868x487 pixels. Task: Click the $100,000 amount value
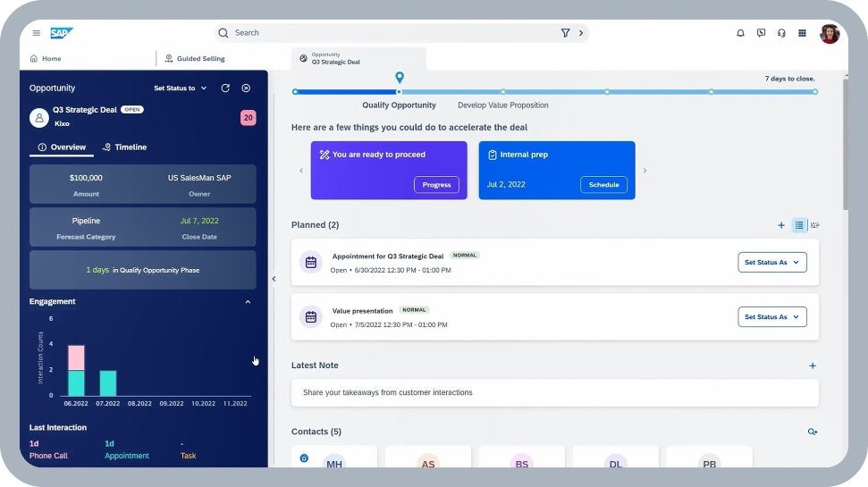86,178
